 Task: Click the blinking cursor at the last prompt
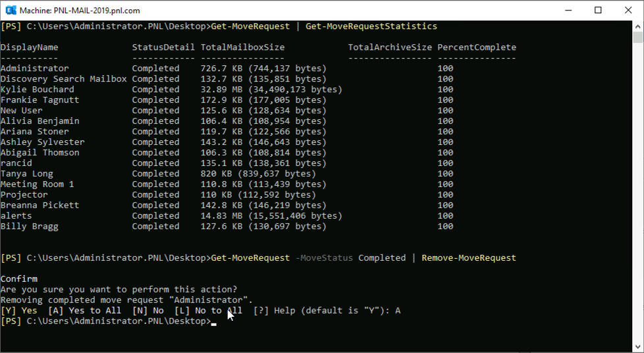click(x=214, y=323)
